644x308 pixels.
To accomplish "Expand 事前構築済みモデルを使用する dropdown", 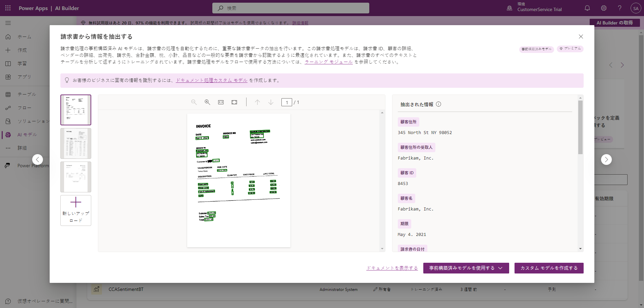I will 466,268.
